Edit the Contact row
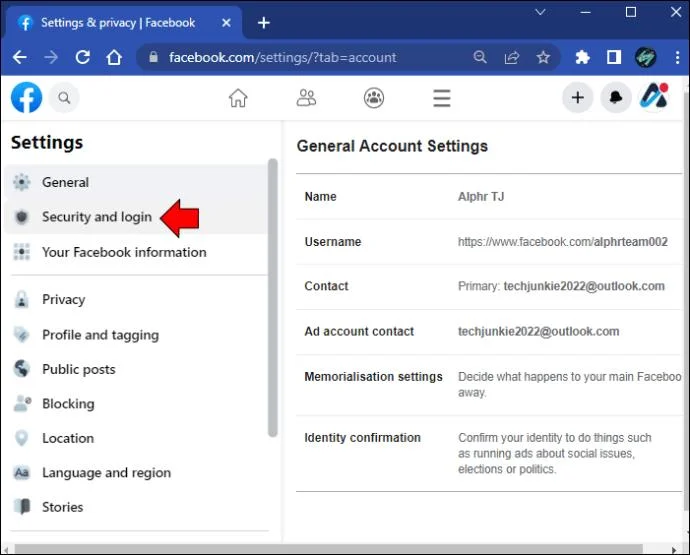The image size is (690, 555). point(489,287)
